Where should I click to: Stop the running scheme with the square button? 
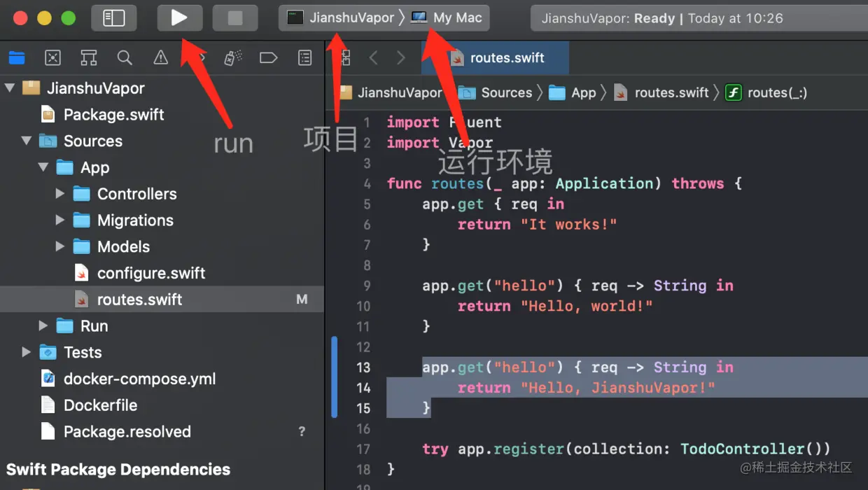[234, 18]
